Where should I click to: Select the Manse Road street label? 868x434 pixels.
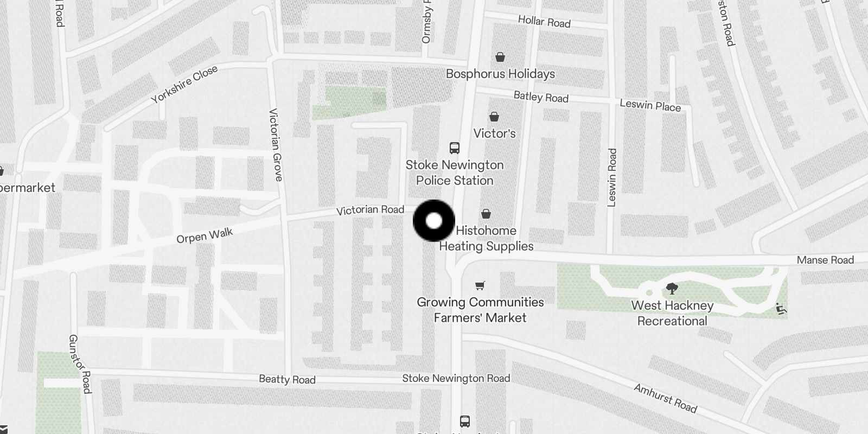click(x=825, y=260)
